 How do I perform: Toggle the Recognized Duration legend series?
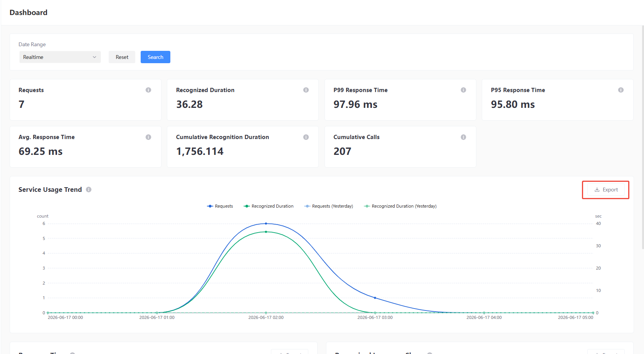pyautogui.click(x=269, y=206)
